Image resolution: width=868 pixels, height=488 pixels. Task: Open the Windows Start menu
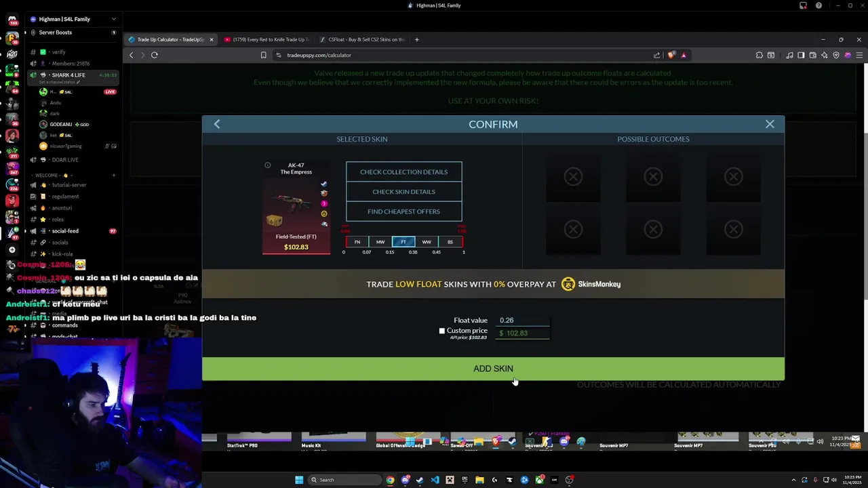tap(299, 480)
